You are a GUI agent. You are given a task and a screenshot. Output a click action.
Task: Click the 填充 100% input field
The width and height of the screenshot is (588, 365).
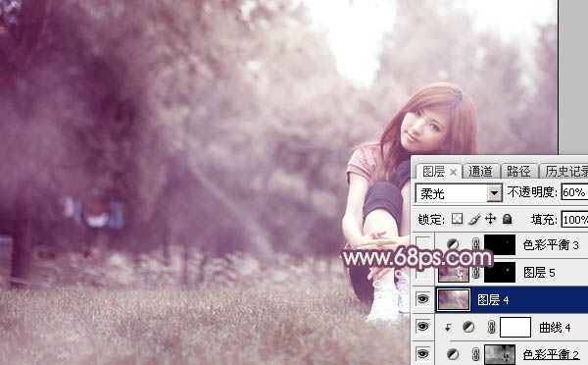[x=574, y=220]
